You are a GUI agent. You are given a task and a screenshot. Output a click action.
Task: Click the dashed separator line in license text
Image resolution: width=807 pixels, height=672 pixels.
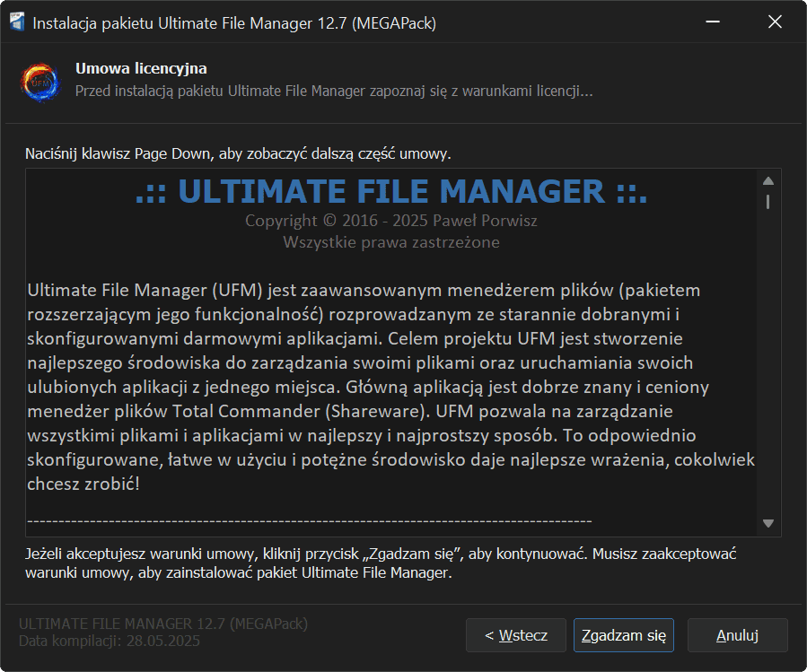pyautogui.click(x=309, y=519)
